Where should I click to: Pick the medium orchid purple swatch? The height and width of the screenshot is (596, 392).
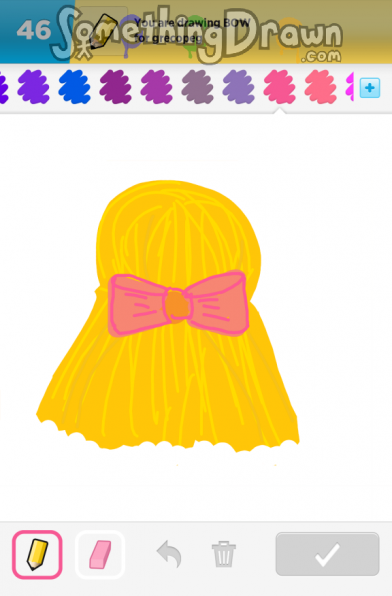[x=157, y=87]
